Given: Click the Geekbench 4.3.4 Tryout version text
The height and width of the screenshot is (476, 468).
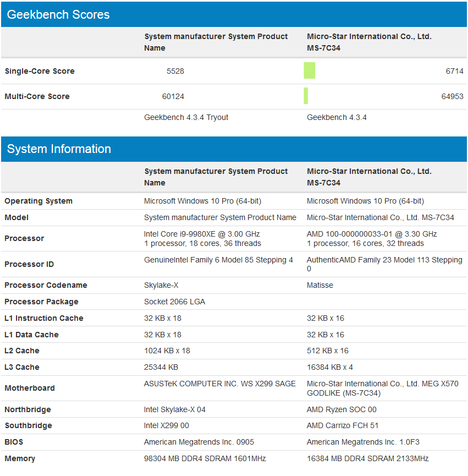Looking at the screenshot, I should click(x=186, y=117).
